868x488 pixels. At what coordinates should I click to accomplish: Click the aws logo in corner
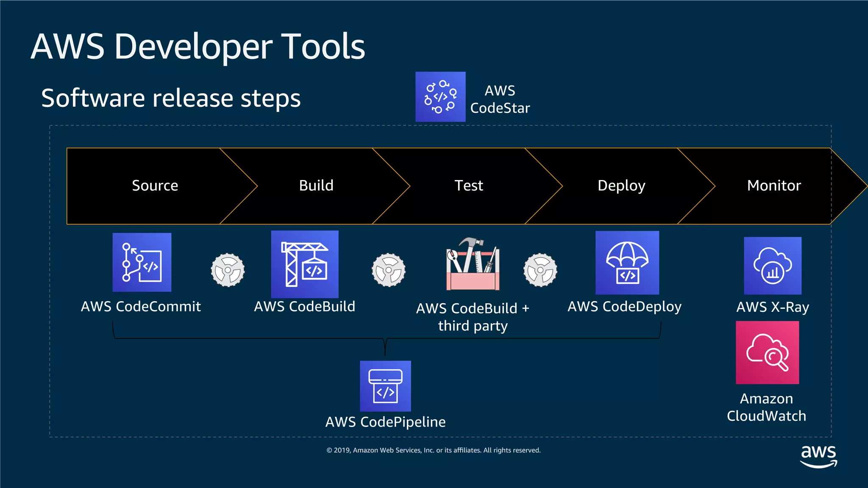818,456
